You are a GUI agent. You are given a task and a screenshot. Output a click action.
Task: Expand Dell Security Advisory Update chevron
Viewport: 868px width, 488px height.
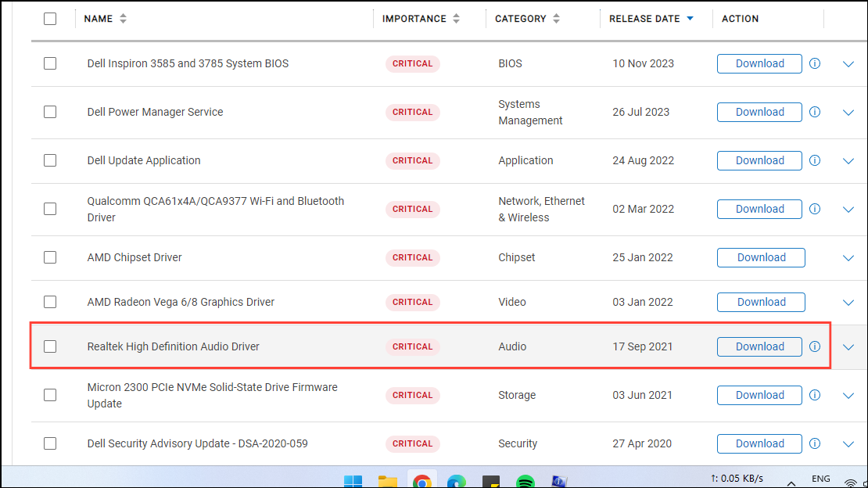click(x=848, y=444)
